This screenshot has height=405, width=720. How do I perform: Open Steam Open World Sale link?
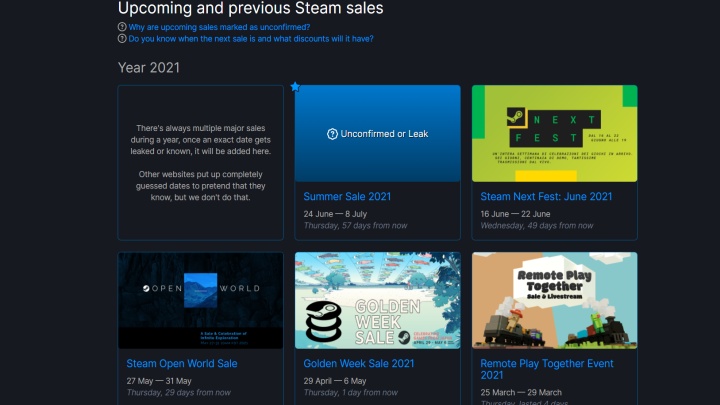pyautogui.click(x=182, y=364)
